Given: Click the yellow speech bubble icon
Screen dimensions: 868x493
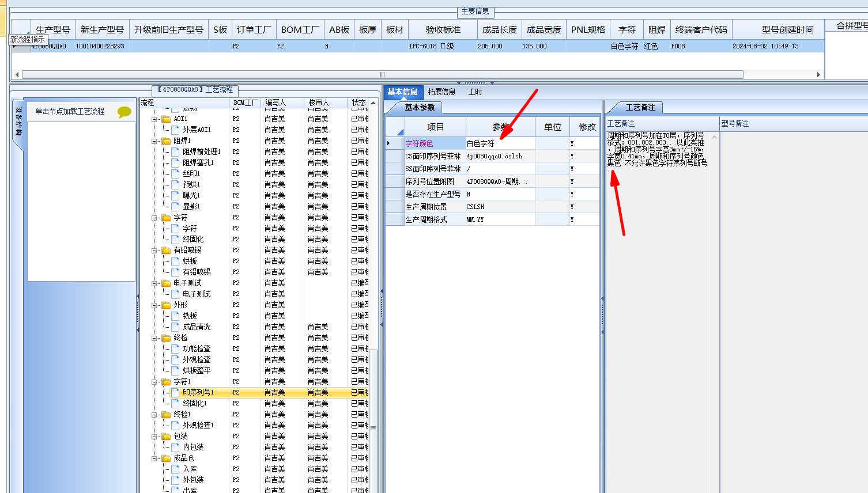Looking at the screenshot, I should (124, 112).
